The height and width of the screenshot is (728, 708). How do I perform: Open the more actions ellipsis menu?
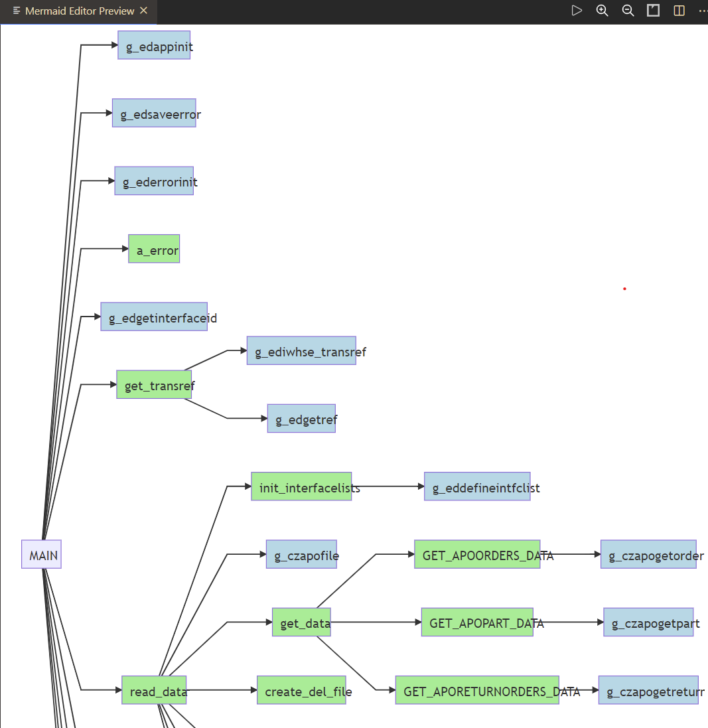click(x=701, y=10)
